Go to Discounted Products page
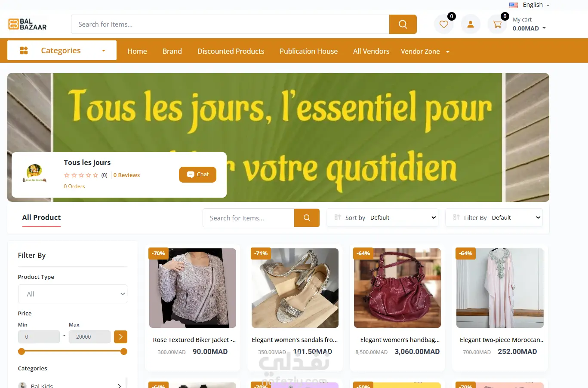Screen dimensions: 588x388 [x=231, y=51]
